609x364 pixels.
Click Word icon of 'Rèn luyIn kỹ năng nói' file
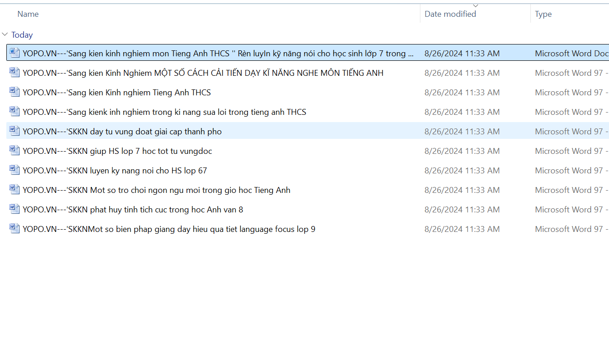[x=15, y=53]
